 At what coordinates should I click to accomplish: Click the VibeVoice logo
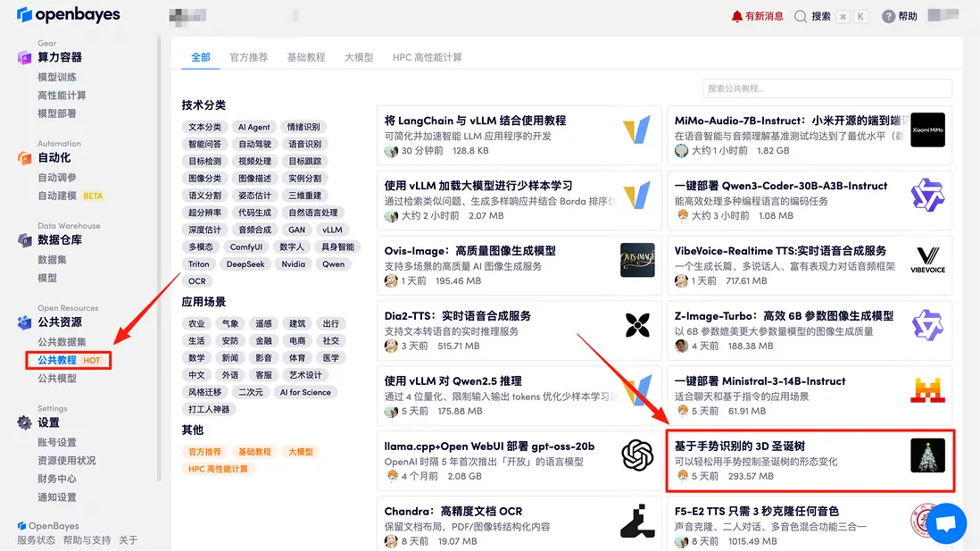[927, 260]
